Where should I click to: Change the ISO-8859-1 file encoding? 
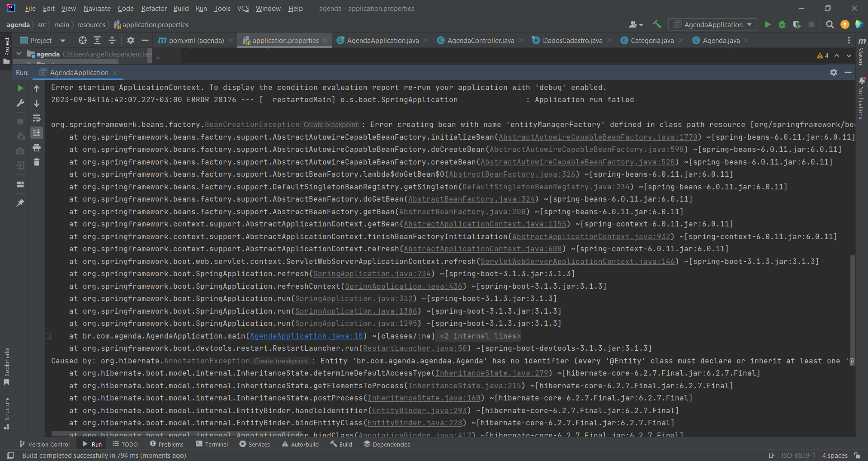coord(798,455)
